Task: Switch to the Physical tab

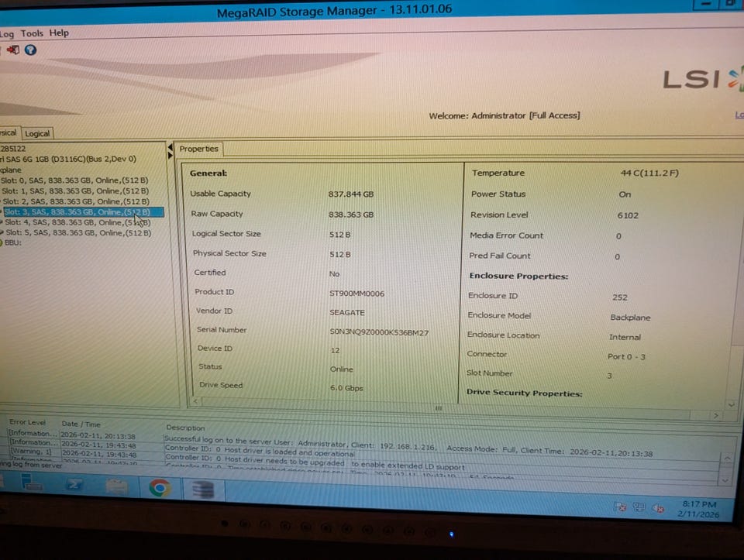Action: (8, 132)
